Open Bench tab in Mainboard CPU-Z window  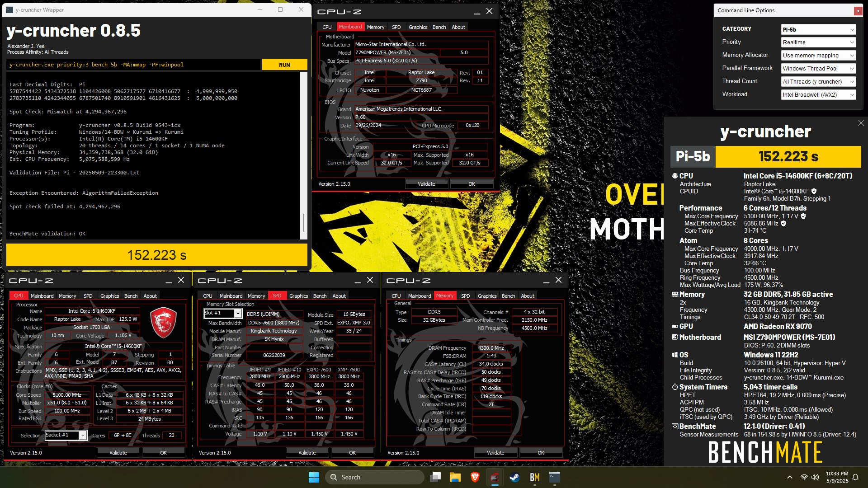coord(439,27)
